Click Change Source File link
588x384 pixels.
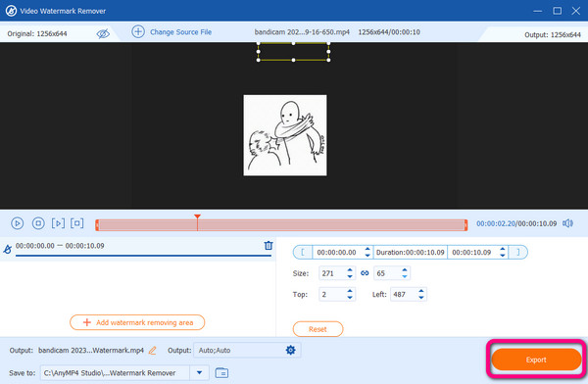point(180,32)
